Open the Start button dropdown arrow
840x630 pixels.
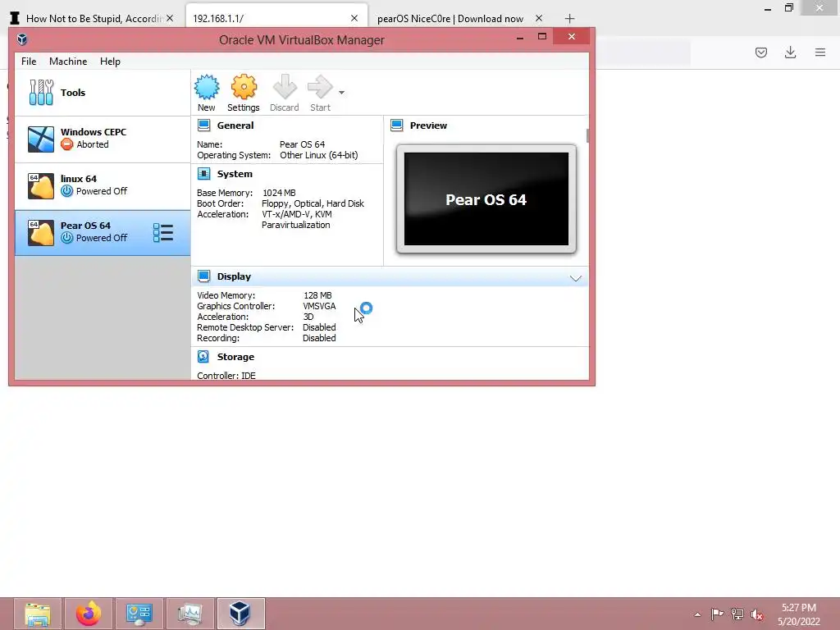(341, 93)
